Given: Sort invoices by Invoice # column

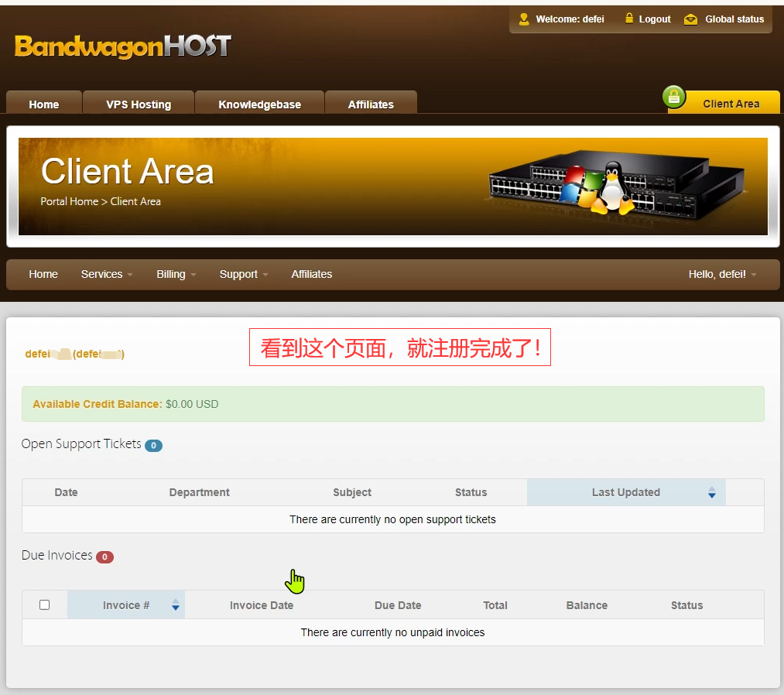Looking at the screenshot, I should [x=126, y=605].
